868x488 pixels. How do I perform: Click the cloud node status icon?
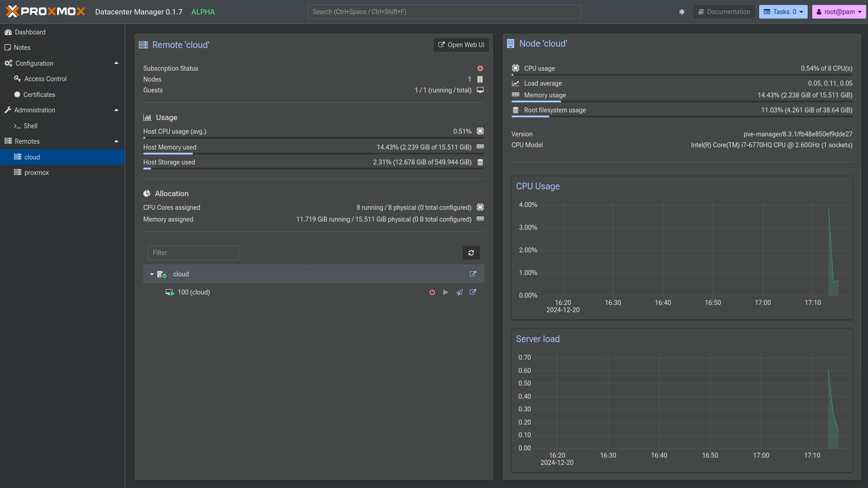coord(162,274)
